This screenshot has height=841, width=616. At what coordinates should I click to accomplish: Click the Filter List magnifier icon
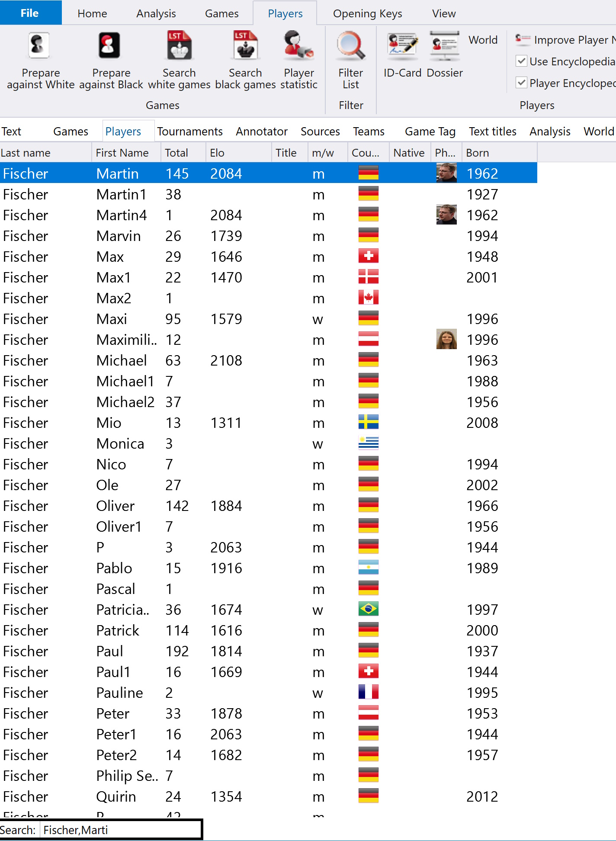pyautogui.click(x=351, y=46)
